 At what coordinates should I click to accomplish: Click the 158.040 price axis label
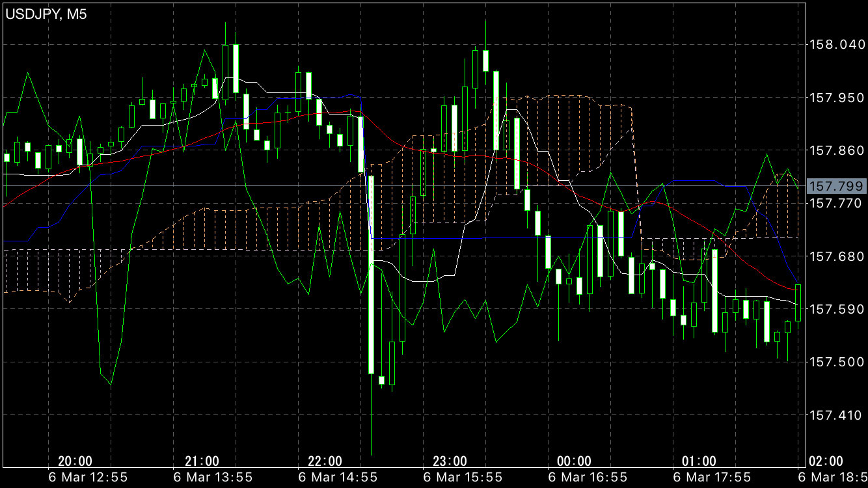pos(835,45)
